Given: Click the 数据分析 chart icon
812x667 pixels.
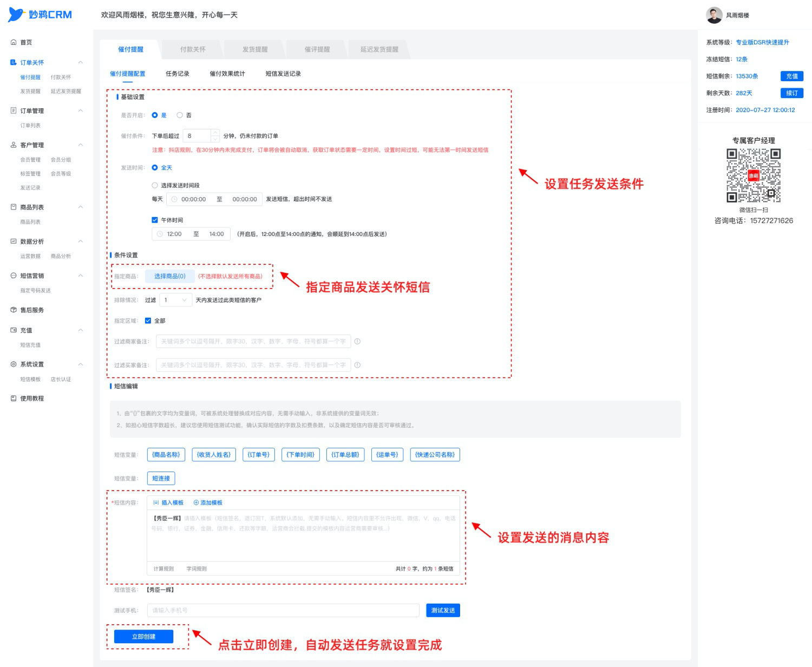Looking at the screenshot, I should 14,241.
